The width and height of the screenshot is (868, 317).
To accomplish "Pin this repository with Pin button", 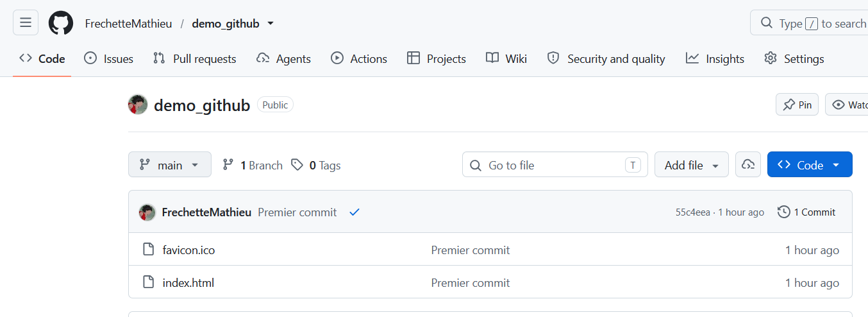I will [x=797, y=105].
